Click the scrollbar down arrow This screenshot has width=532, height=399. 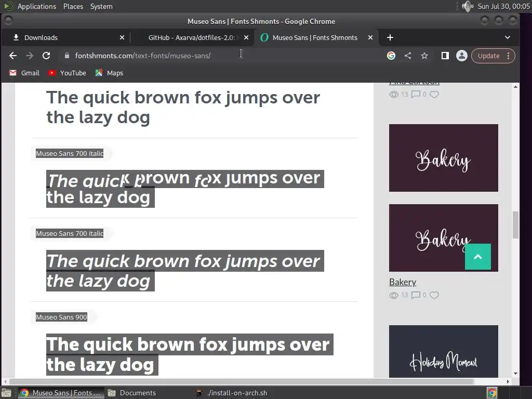pyautogui.click(x=515, y=374)
